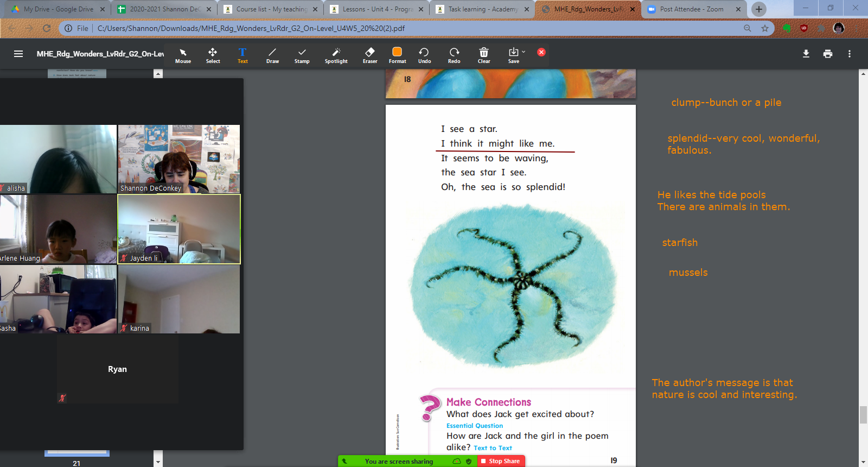Image resolution: width=868 pixels, height=467 pixels.
Task: Select Arlene Huang's video tile
Action: (58, 229)
